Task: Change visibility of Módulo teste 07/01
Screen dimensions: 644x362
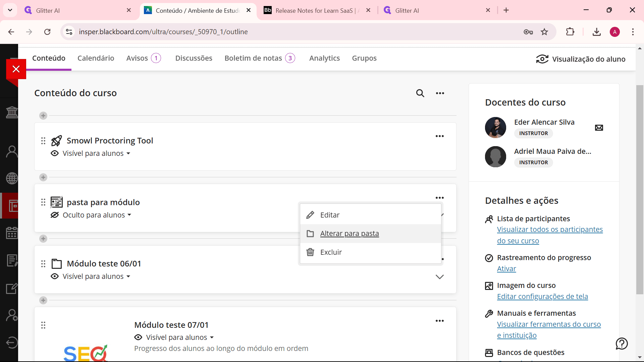Action: click(174, 338)
